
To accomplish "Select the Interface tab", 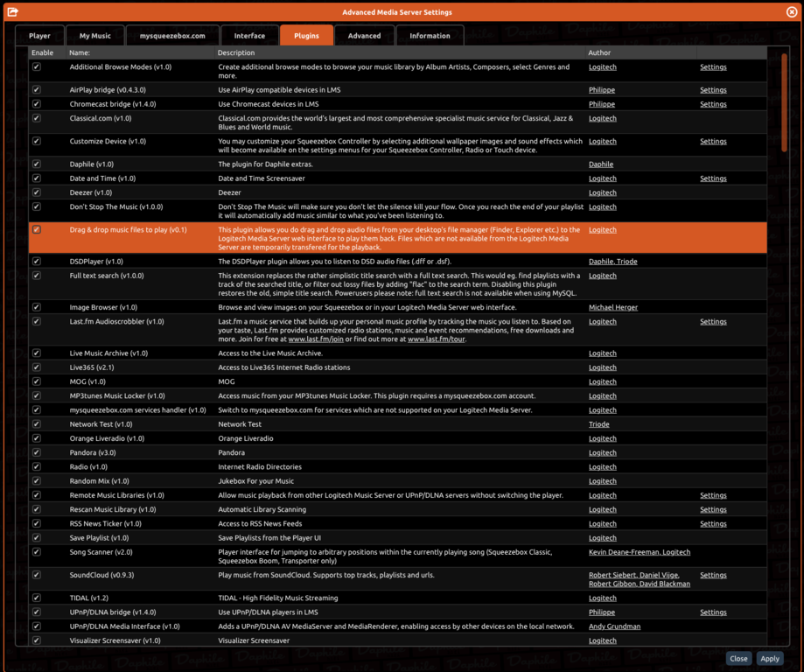I will (x=249, y=36).
